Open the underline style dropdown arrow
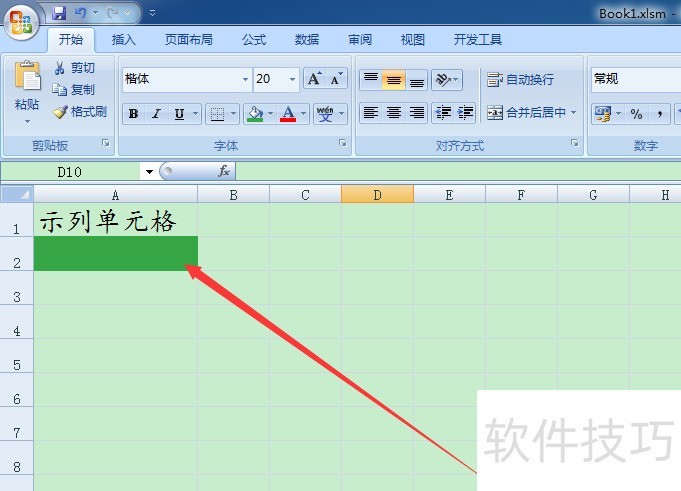Image resolution: width=681 pixels, height=491 pixels. pos(195,114)
